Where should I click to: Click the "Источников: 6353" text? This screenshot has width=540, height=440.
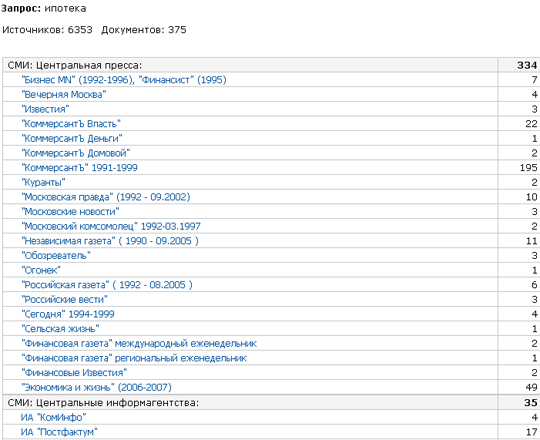point(48,30)
